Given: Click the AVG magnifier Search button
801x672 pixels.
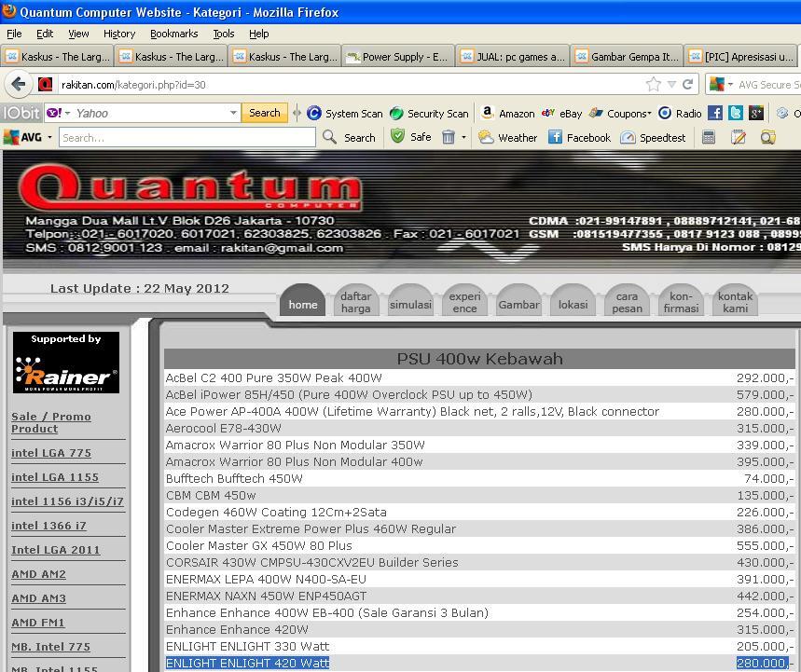Looking at the screenshot, I should tap(350, 137).
